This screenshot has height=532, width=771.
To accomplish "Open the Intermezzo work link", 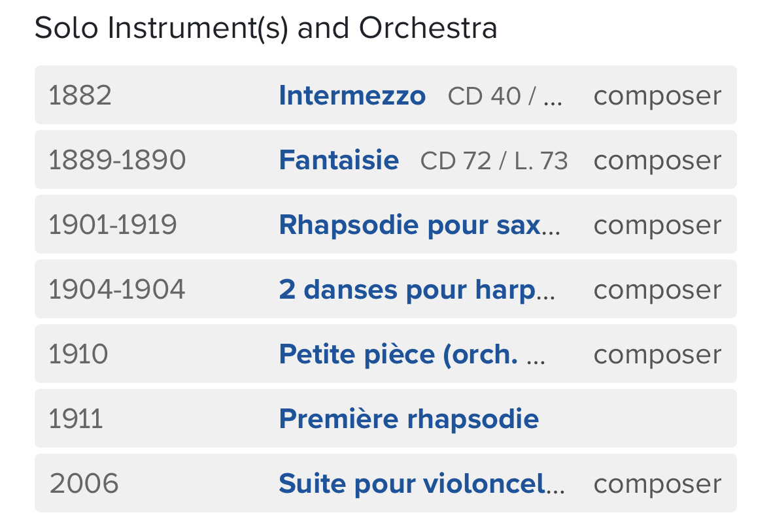I will click(352, 95).
